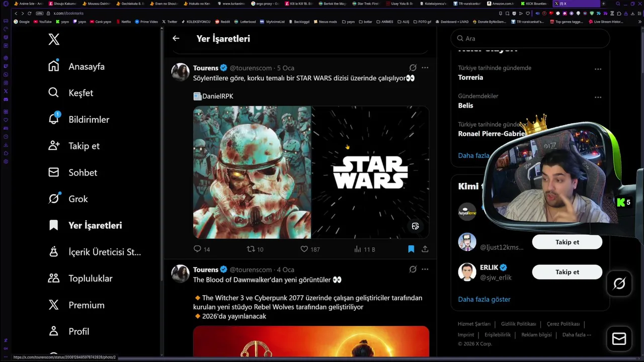
Task: Open Torreria trending topic
Action: [x=470, y=77]
